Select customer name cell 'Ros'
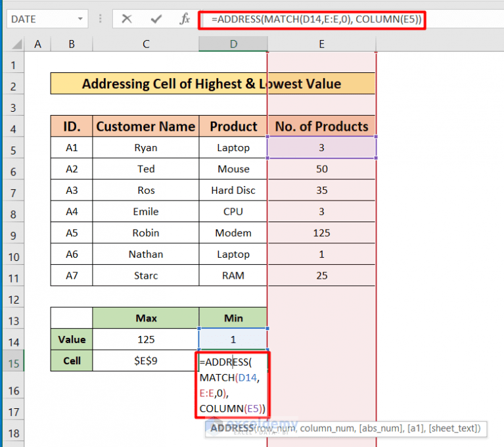Viewport: 504px width, 447px height. click(x=146, y=191)
